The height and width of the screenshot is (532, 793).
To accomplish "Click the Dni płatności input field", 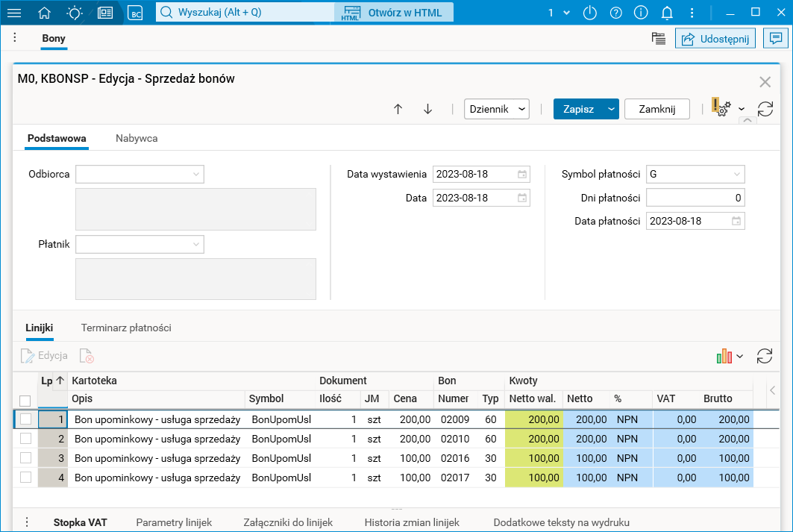I will 695,198.
